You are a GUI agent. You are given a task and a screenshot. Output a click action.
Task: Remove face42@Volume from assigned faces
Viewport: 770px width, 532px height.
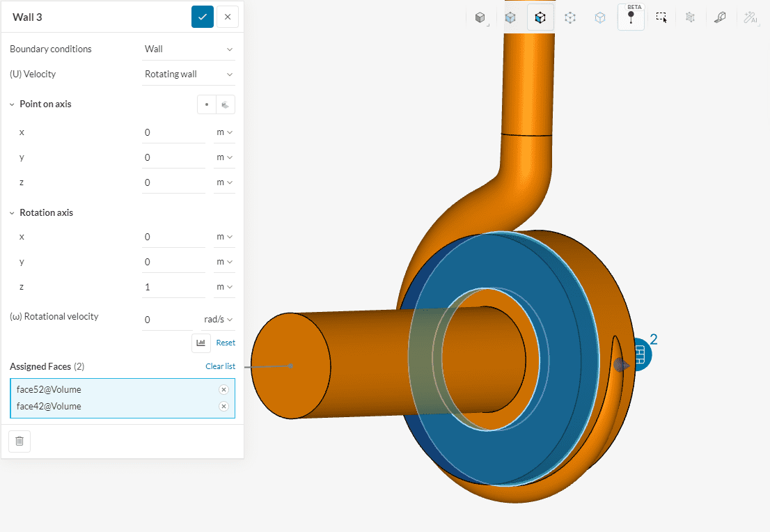pos(223,407)
